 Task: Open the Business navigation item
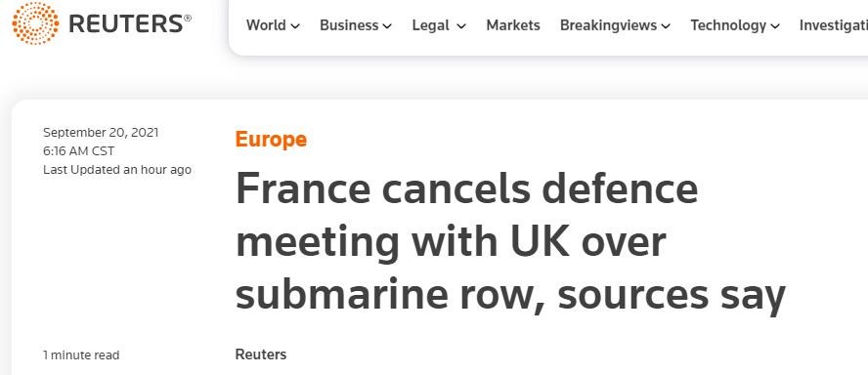click(x=349, y=25)
